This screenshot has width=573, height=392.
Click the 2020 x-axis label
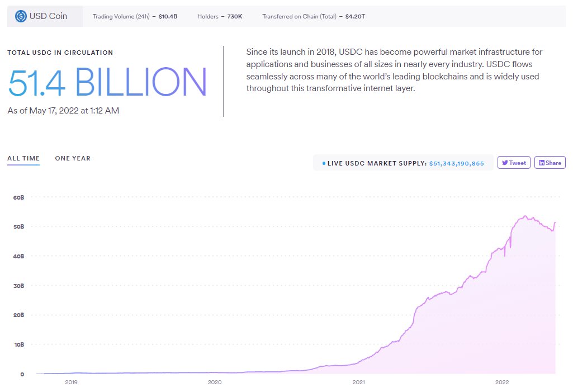coord(215,382)
